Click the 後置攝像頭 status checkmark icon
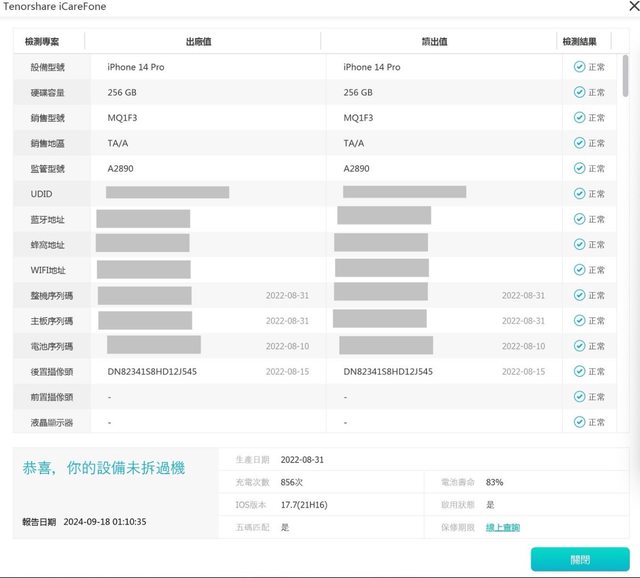 click(x=579, y=371)
